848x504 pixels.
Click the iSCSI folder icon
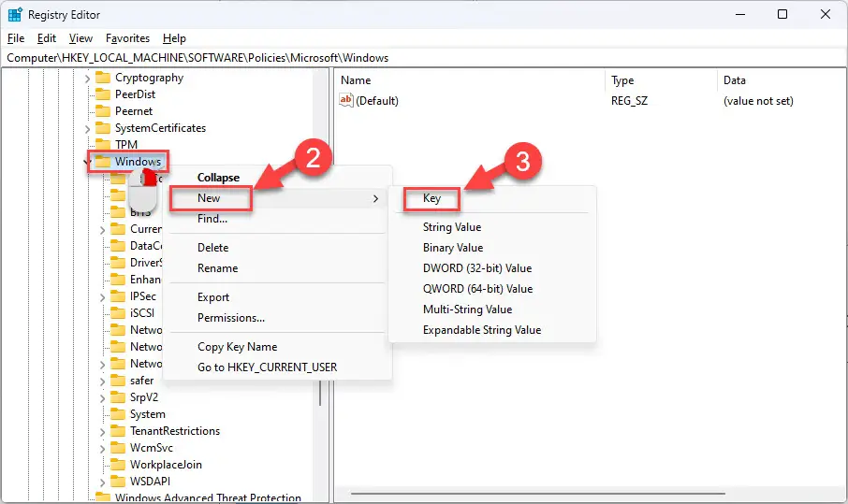click(118, 312)
